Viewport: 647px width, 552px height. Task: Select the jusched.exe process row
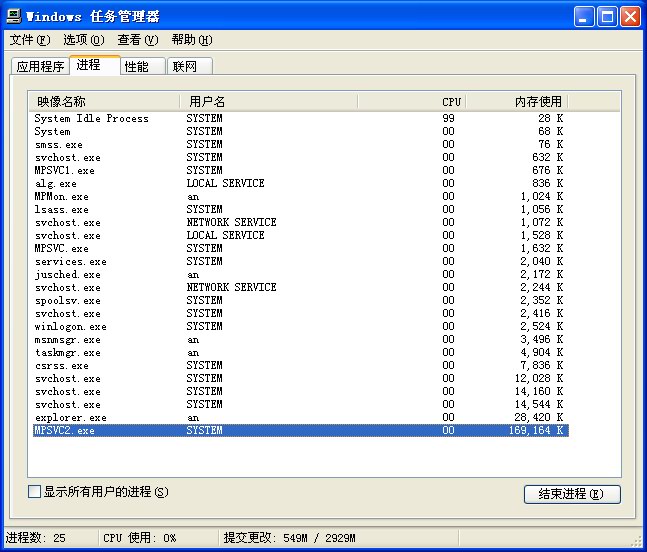coord(301,274)
